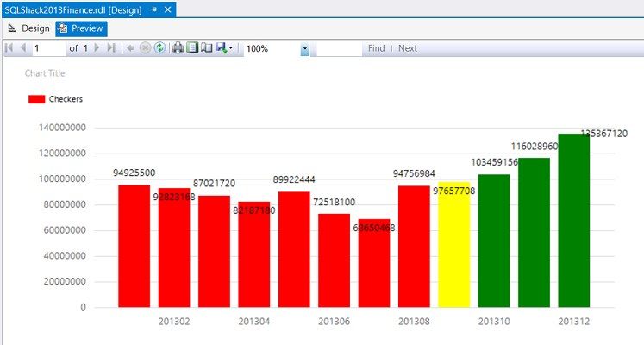Image resolution: width=644 pixels, height=345 pixels.
Task: Expand the 100% zoom dropdown
Action: click(305, 49)
